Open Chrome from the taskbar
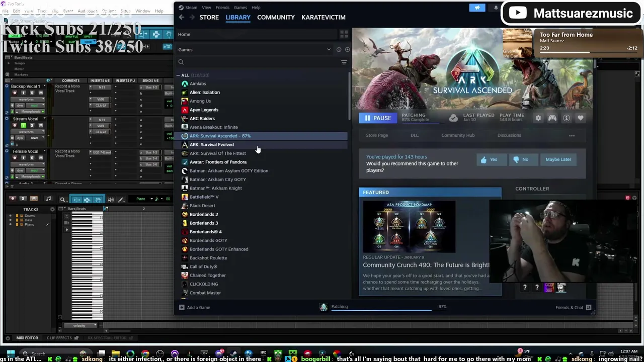Screen dimensions: 644x362 click(x=145, y=353)
